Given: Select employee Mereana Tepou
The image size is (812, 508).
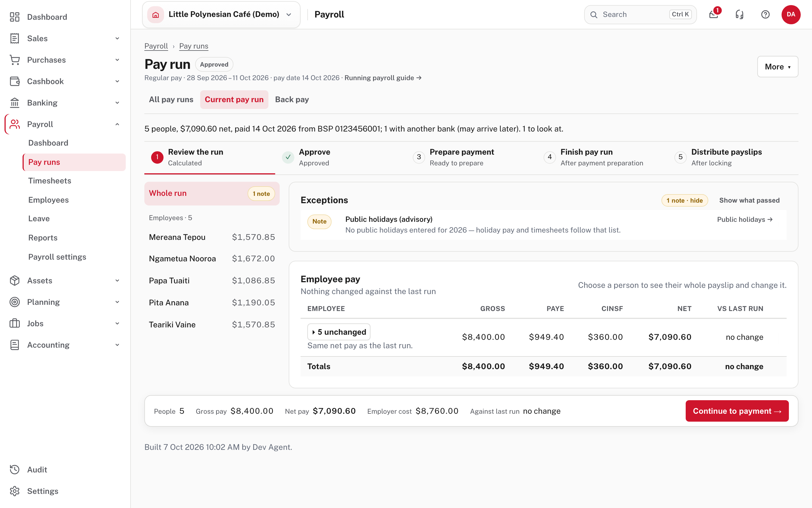Looking at the screenshot, I should coord(212,237).
